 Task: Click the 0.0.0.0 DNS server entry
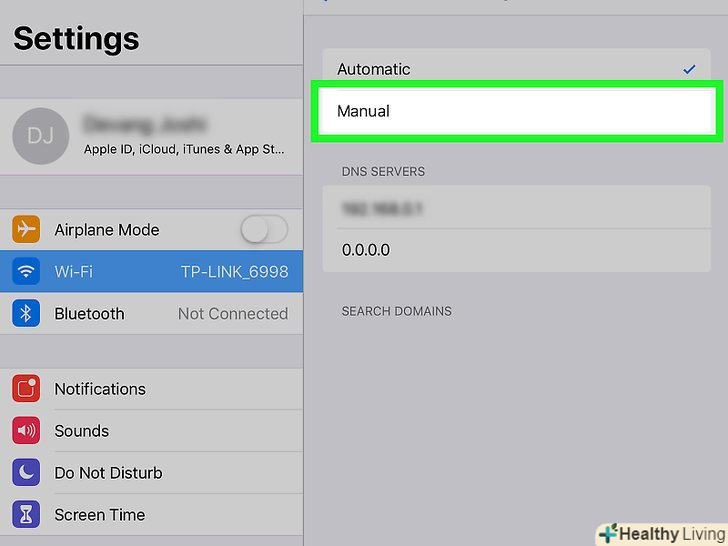(516, 250)
